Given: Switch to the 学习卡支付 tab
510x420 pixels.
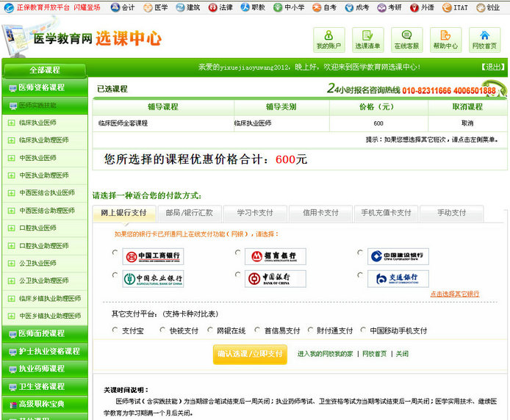Looking at the screenshot, I should click(254, 213).
